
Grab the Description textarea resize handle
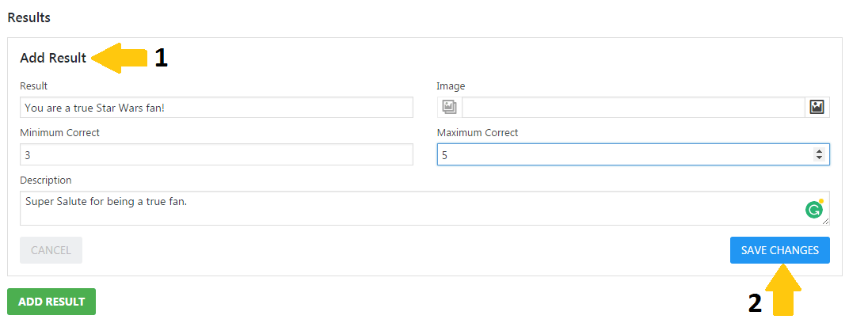coord(826,222)
